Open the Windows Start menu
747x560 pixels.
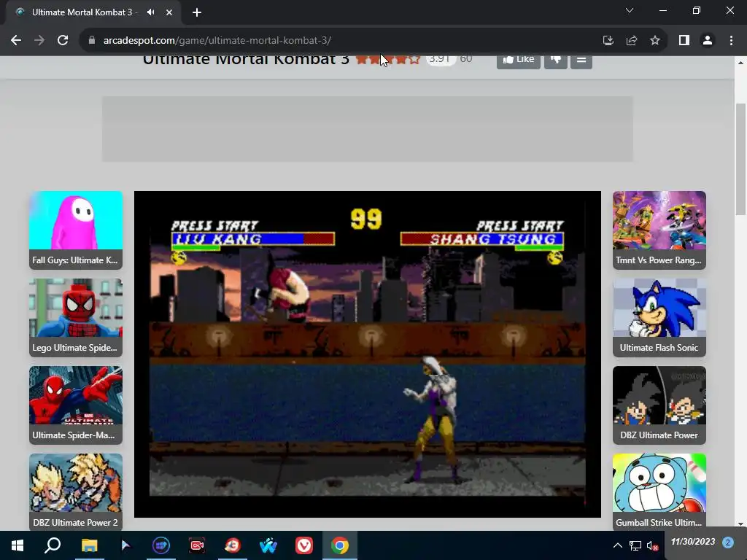point(18,545)
